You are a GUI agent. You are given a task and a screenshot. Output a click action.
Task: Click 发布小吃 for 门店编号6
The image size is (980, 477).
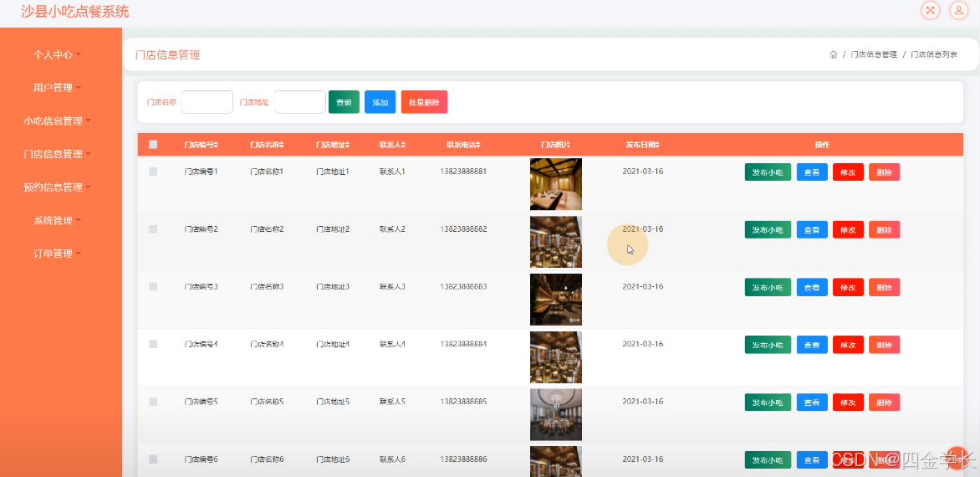click(x=768, y=460)
